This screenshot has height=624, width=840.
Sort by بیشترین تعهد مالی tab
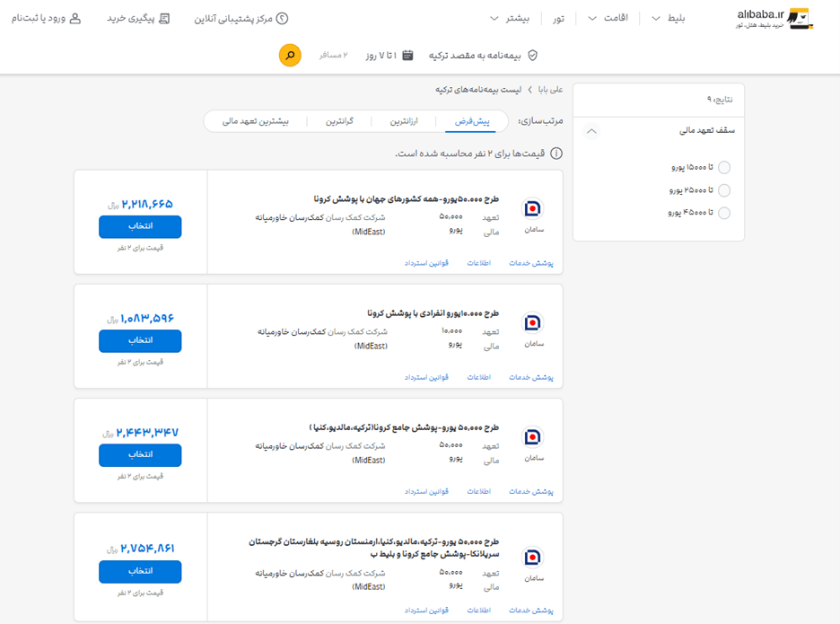pyautogui.click(x=256, y=121)
